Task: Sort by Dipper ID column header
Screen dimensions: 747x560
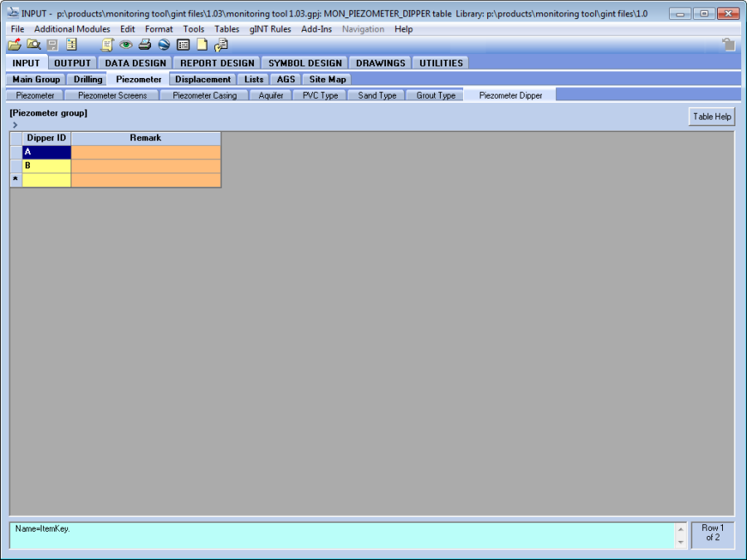Action: click(x=46, y=138)
